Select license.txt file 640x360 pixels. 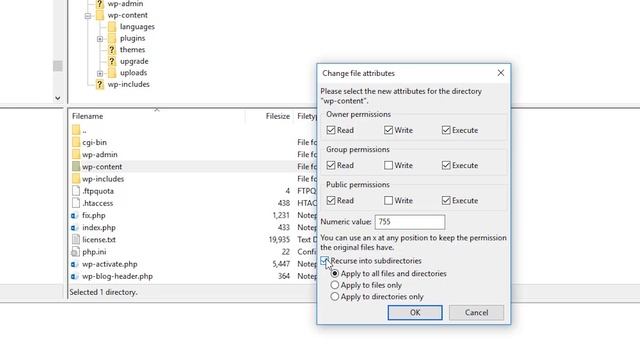tap(193, 240)
